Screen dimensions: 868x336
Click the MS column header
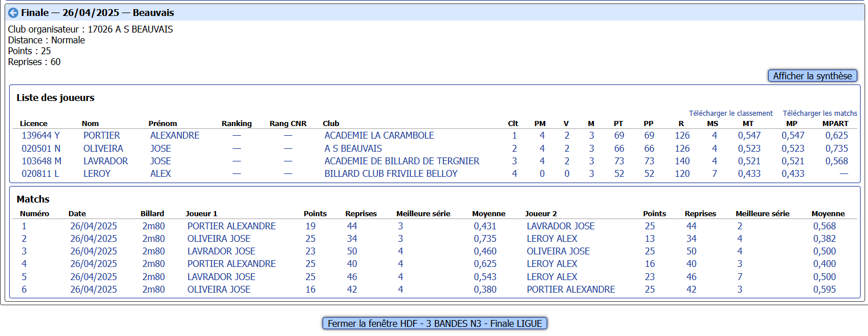(x=713, y=123)
